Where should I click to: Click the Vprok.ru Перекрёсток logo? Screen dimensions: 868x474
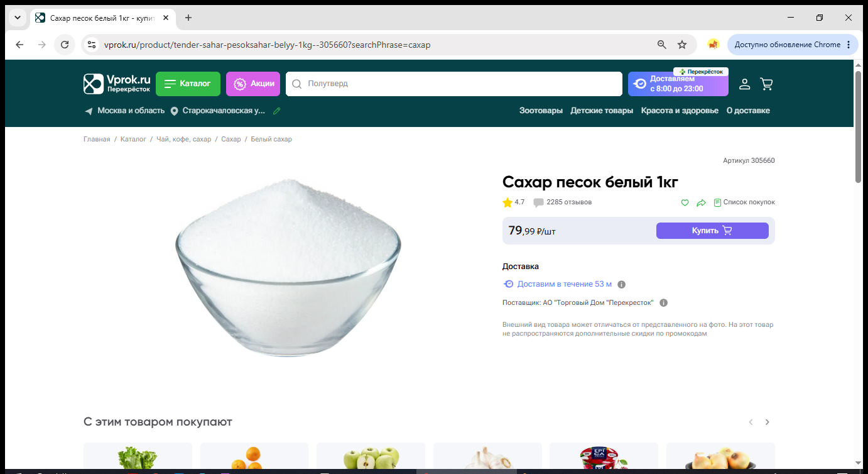click(x=117, y=84)
